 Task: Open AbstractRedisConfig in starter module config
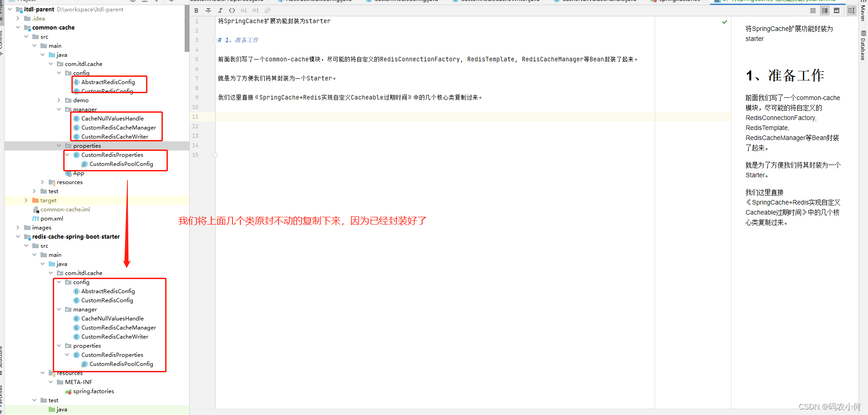click(108, 291)
